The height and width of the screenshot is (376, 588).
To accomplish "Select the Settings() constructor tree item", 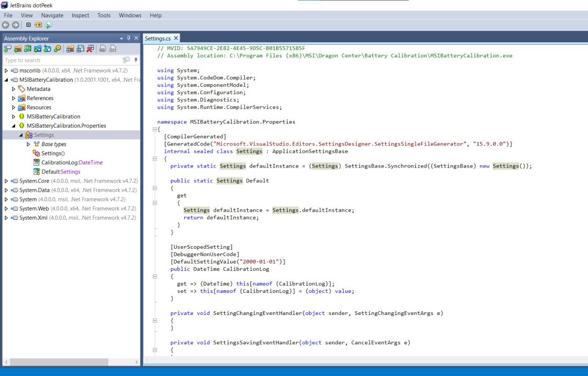I will coord(49,153).
